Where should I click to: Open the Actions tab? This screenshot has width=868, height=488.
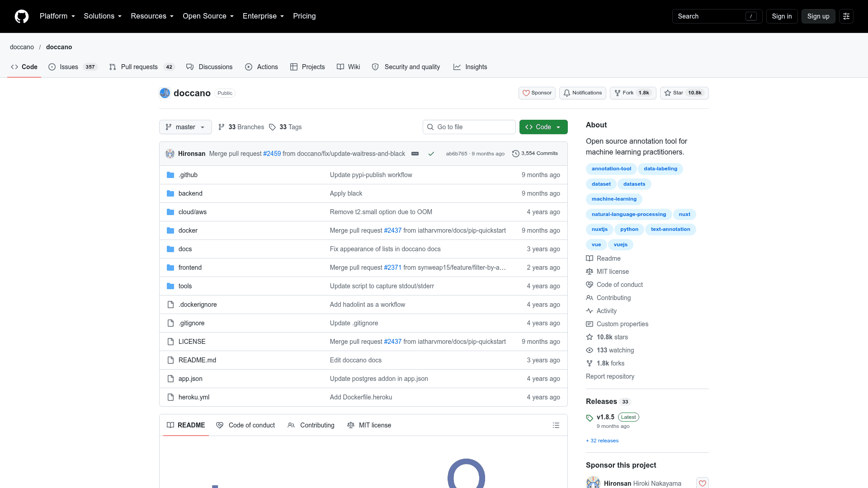point(261,67)
